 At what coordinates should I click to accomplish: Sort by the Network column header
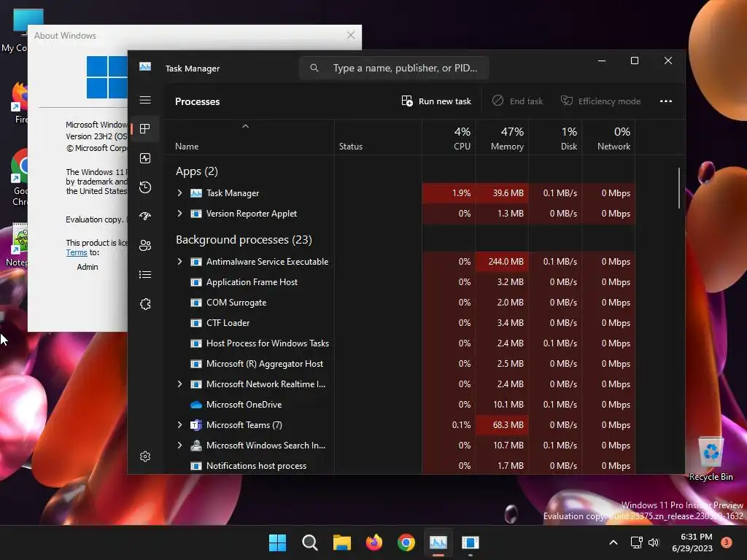click(609, 137)
